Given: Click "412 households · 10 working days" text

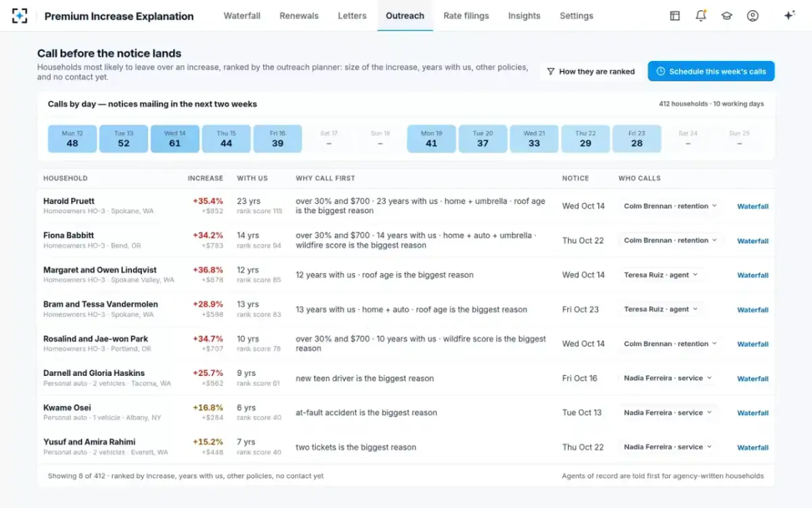Looking at the screenshot, I should click(711, 104).
